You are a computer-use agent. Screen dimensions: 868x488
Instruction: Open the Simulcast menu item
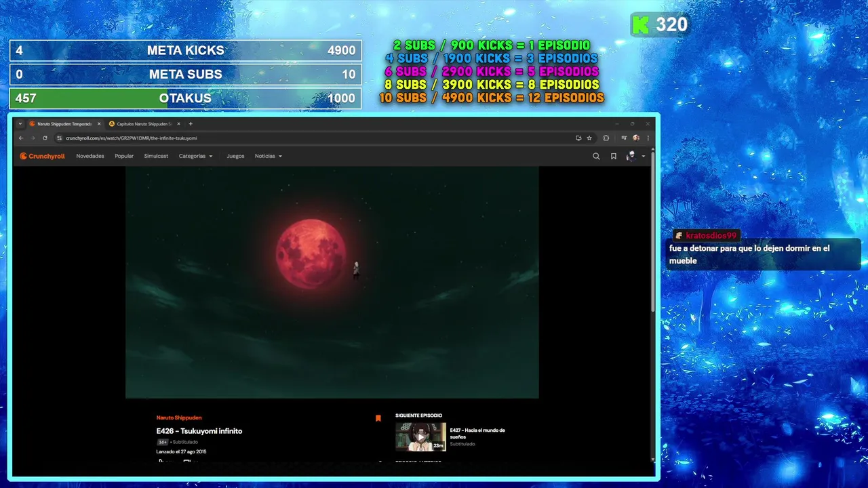156,156
